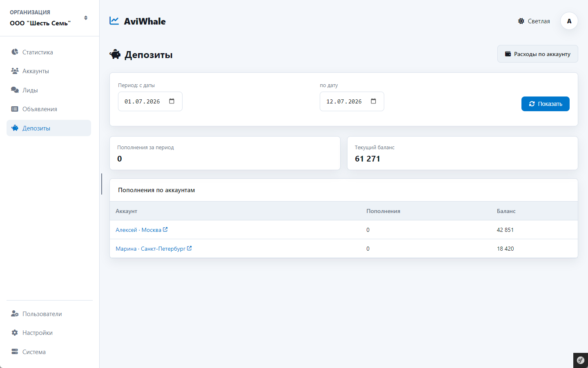Select Депозиты in the sidebar
The height and width of the screenshot is (368, 588).
point(49,128)
